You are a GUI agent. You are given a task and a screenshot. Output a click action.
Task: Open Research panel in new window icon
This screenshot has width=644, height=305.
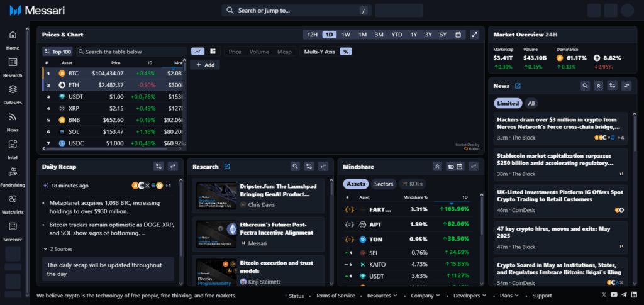tap(227, 167)
